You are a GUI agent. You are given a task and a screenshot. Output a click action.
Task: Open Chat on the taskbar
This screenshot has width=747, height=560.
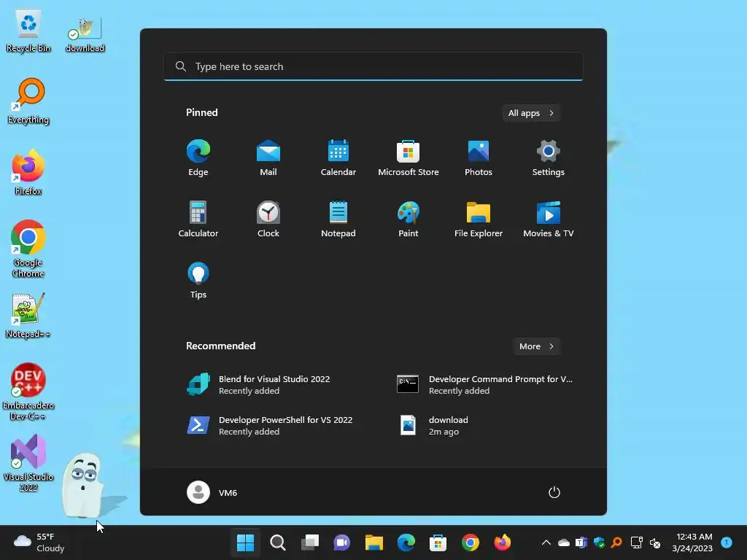[341, 542]
